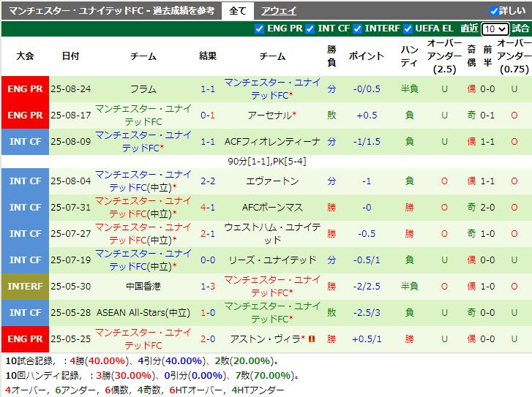Click the 1-1 result against フラム

(x=208, y=89)
